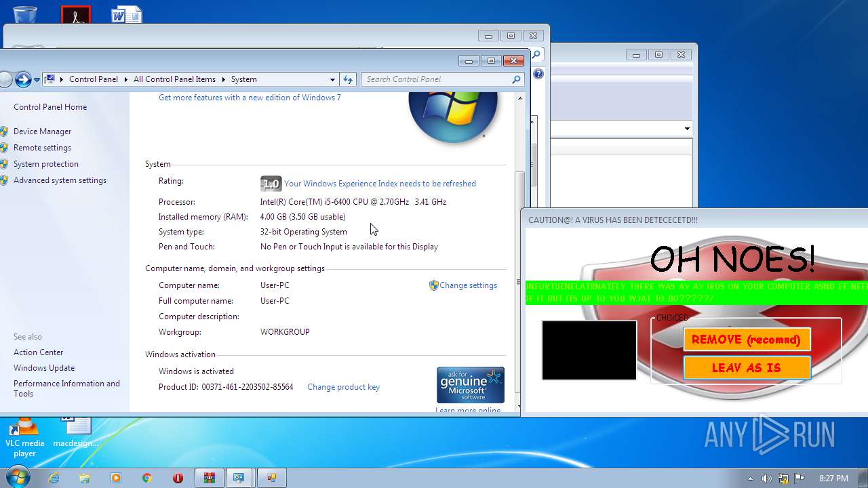Show hidden tray icons arrow
The height and width of the screenshot is (488, 868).
[x=750, y=479]
